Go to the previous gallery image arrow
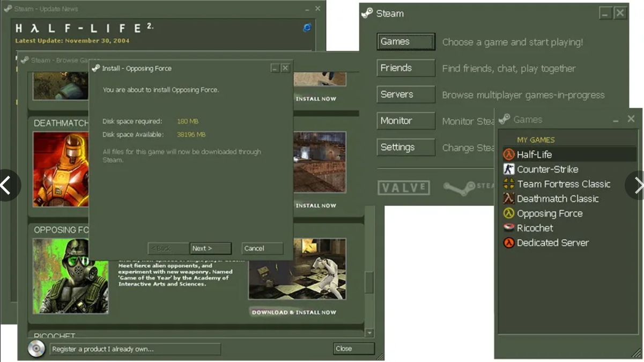 [8, 186]
